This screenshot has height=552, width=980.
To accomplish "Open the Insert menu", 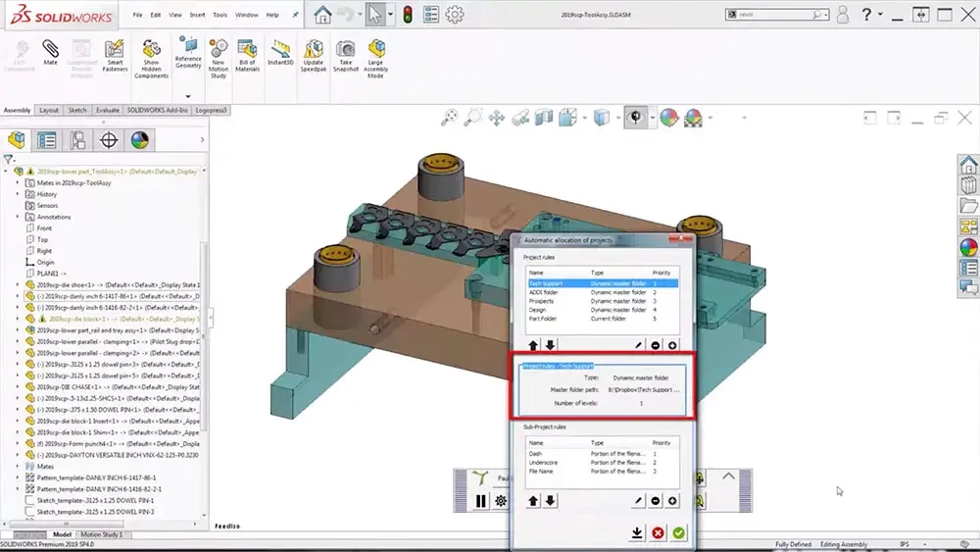I will (198, 15).
